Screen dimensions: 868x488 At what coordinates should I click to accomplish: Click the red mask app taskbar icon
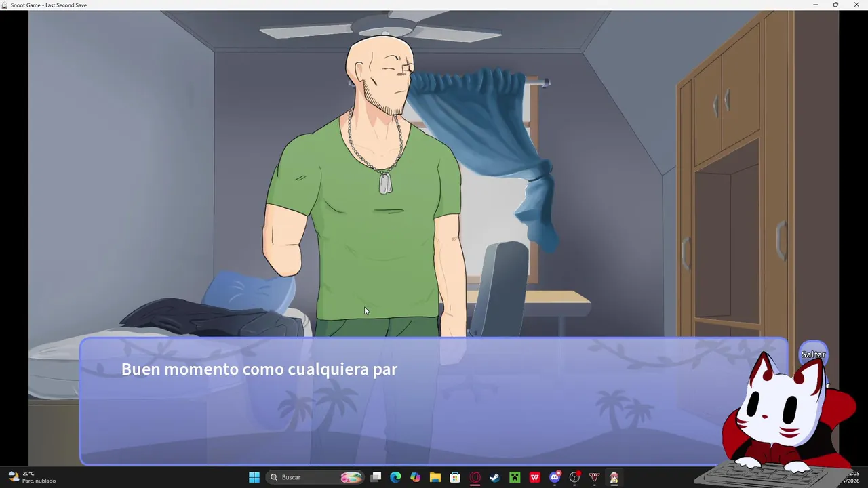point(594,477)
